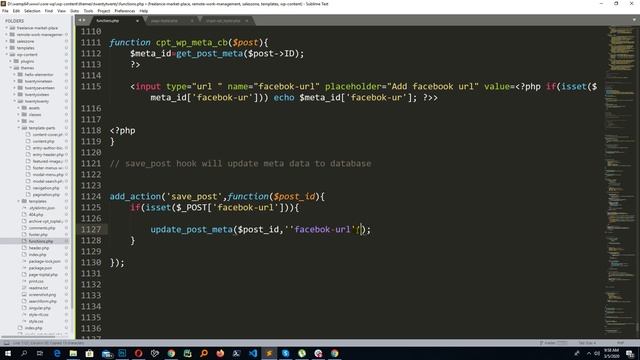Expand the twentysixteen folder arrow

pos(15,94)
